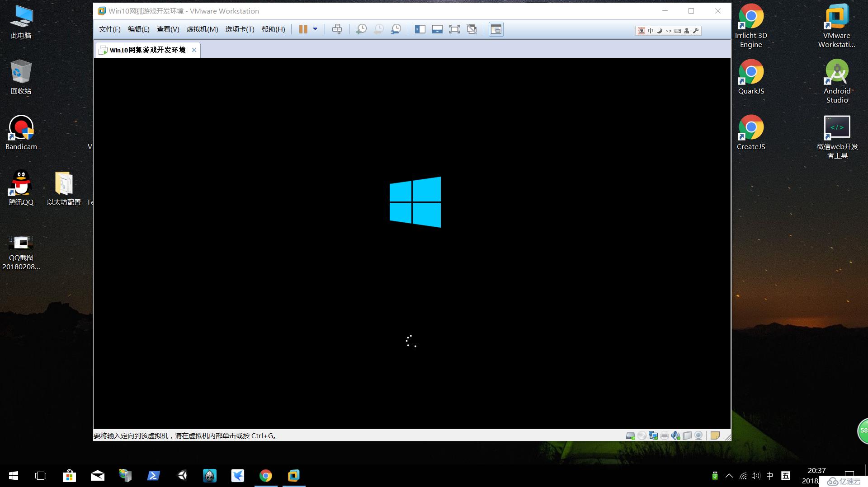Click the IME 五 wubi logo icon
The width and height of the screenshot is (868, 487).
coord(641,31)
